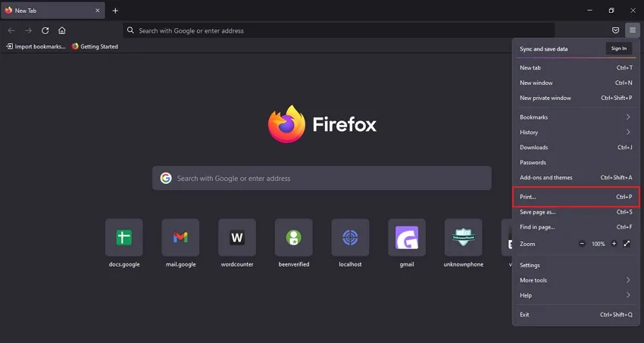Screen dimensions: 644x343
Task: Zoom out with the minus button
Action: (x=582, y=244)
